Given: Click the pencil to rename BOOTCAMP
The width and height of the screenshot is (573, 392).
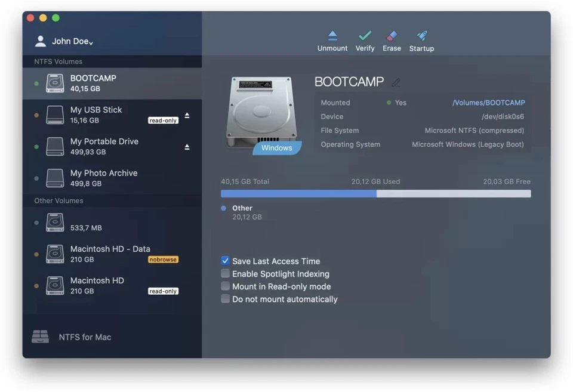Looking at the screenshot, I should click(x=397, y=82).
